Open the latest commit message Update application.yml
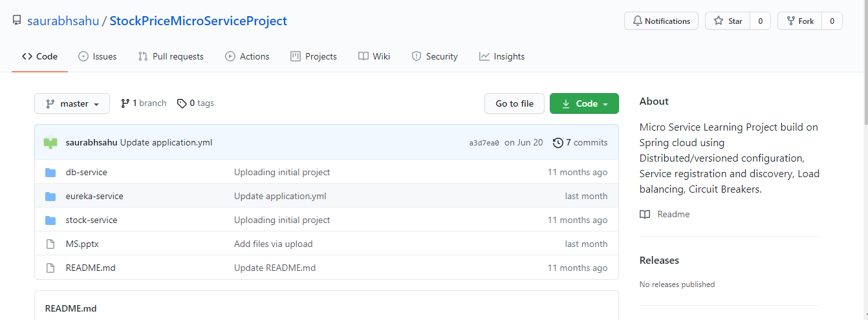Viewport: 868px width, 320px height. (x=166, y=142)
